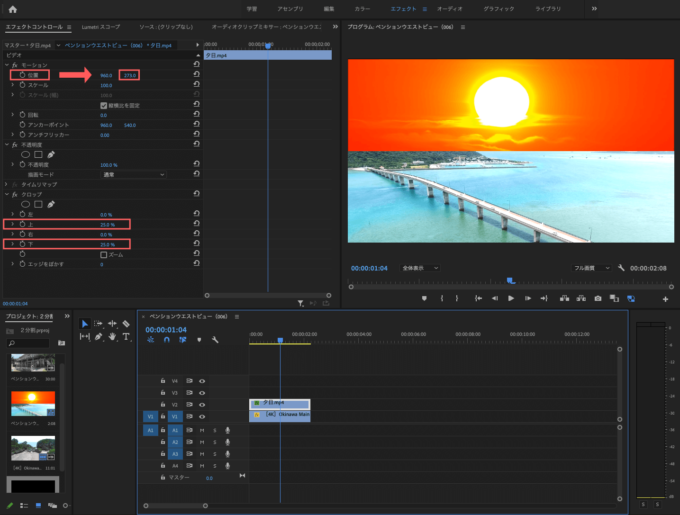Switch to Audio workspace tab

[x=450, y=9]
